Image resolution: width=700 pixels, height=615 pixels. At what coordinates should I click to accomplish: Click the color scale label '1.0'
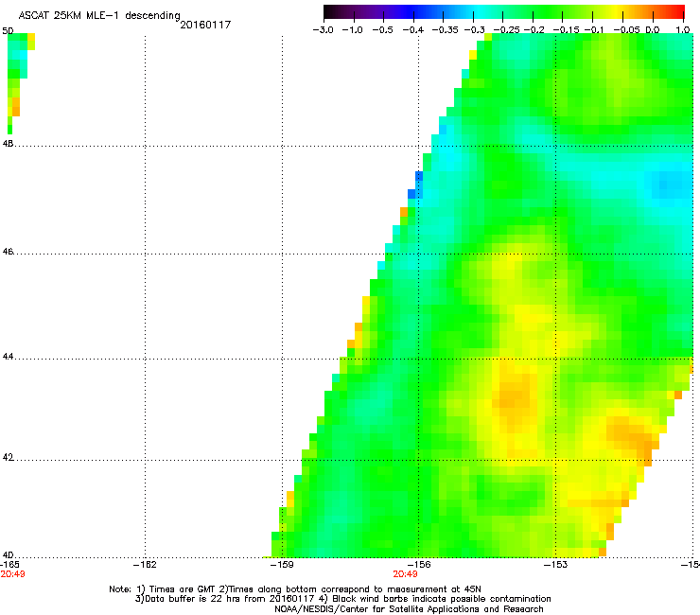683,30
